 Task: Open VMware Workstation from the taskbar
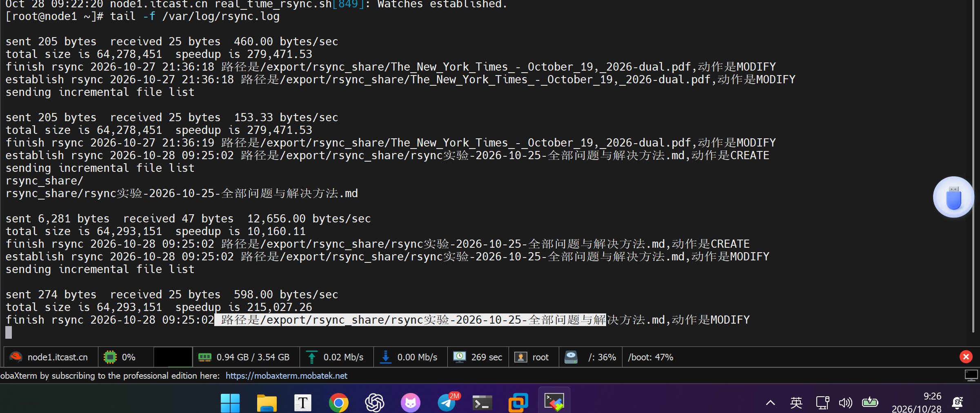[x=518, y=403]
